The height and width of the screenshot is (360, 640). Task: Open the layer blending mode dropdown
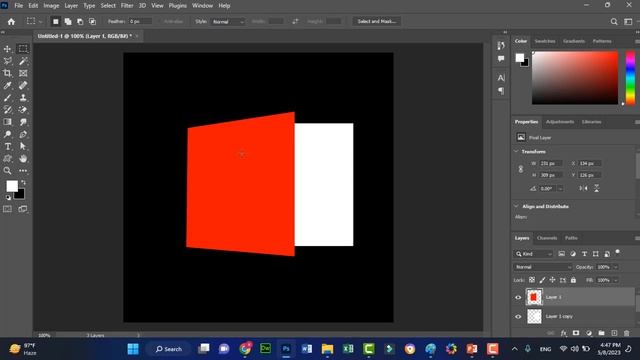tap(543, 267)
